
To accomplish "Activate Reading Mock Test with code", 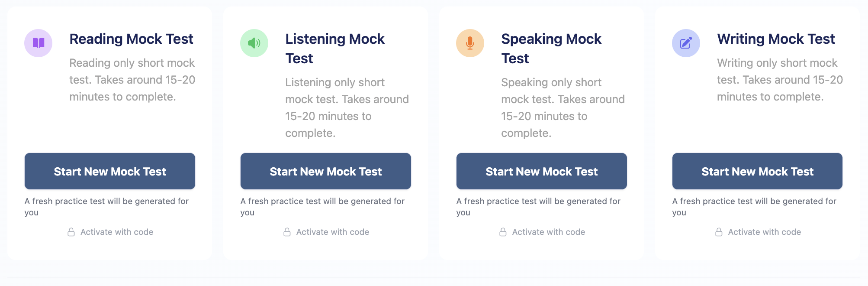I will pos(116,232).
